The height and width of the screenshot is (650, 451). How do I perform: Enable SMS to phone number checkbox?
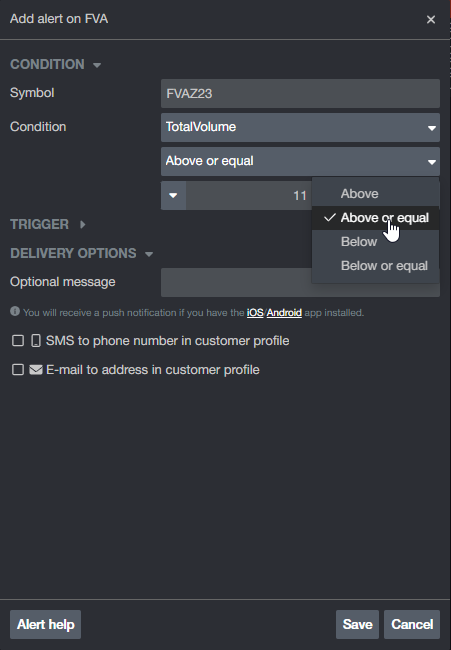click(18, 341)
